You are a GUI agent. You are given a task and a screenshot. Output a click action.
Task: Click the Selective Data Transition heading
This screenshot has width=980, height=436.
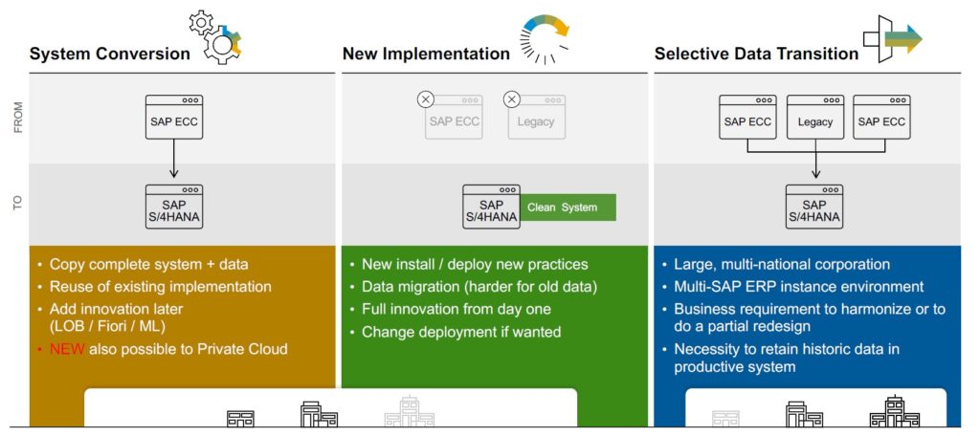(756, 54)
